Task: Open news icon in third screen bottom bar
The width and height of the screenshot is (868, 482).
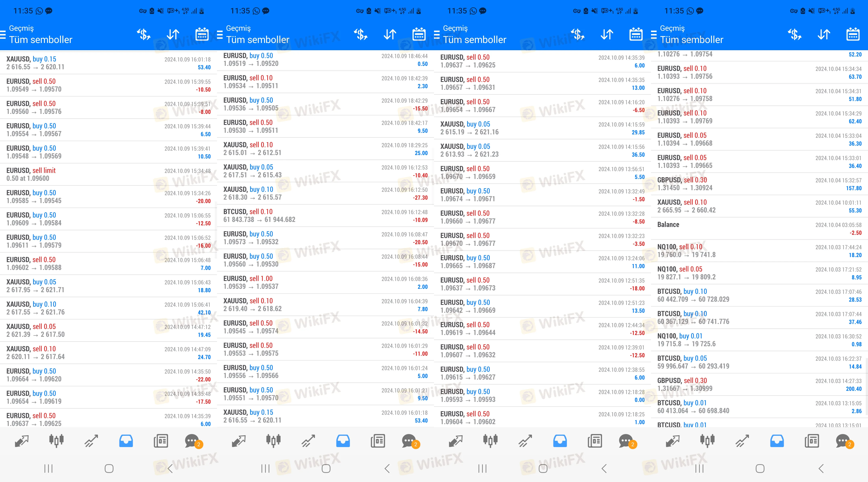Action: 595,441
